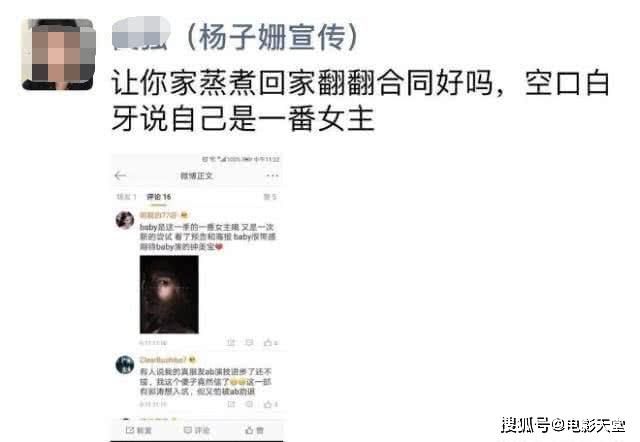Tap the back arrow in Weibo header
This screenshot has width=640, height=442.
[x=120, y=175]
